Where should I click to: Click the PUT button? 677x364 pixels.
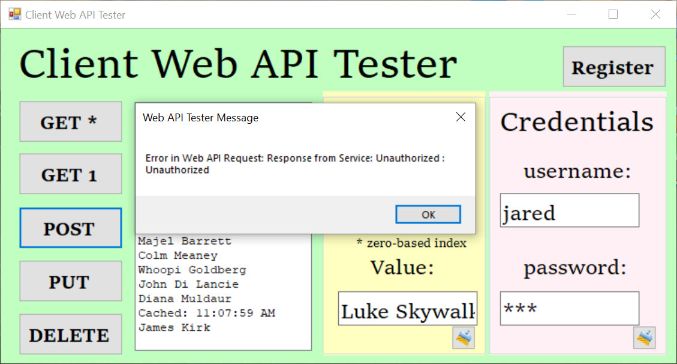(x=70, y=281)
